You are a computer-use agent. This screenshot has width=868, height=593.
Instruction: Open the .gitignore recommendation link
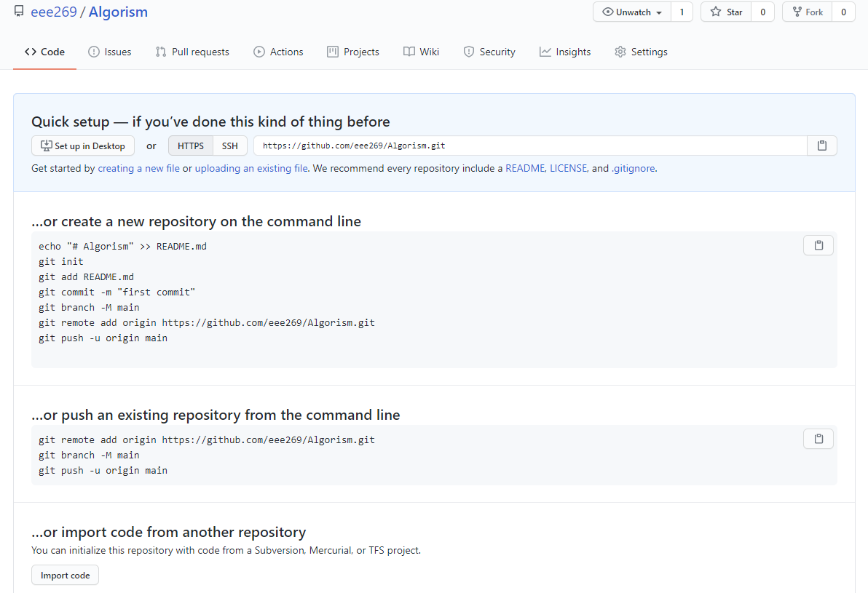[x=634, y=168]
